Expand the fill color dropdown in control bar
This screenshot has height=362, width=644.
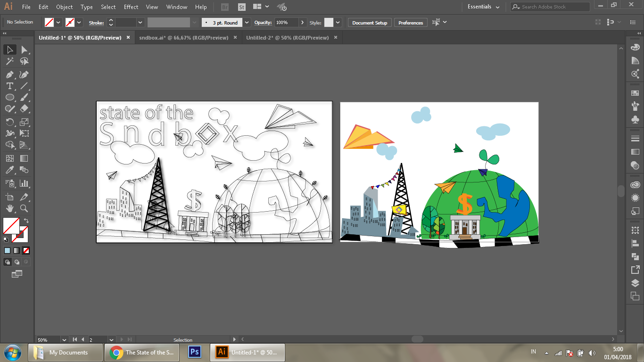[58, 22]
